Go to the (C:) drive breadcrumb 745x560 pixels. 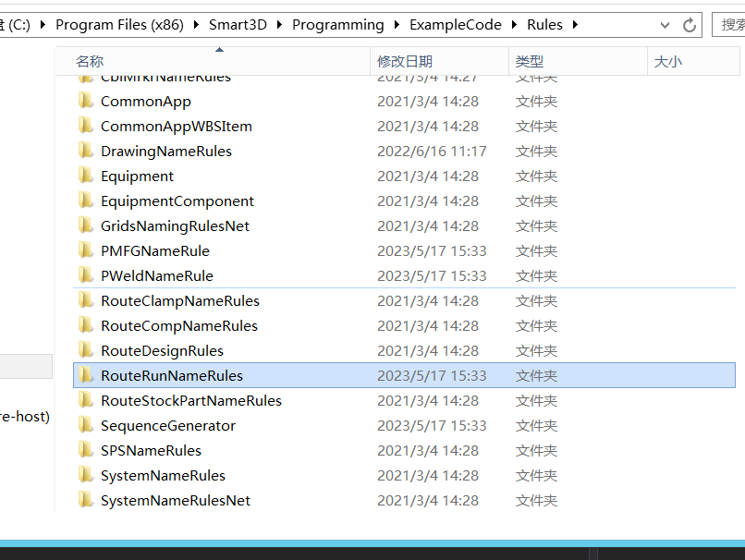tap(16, 25)
